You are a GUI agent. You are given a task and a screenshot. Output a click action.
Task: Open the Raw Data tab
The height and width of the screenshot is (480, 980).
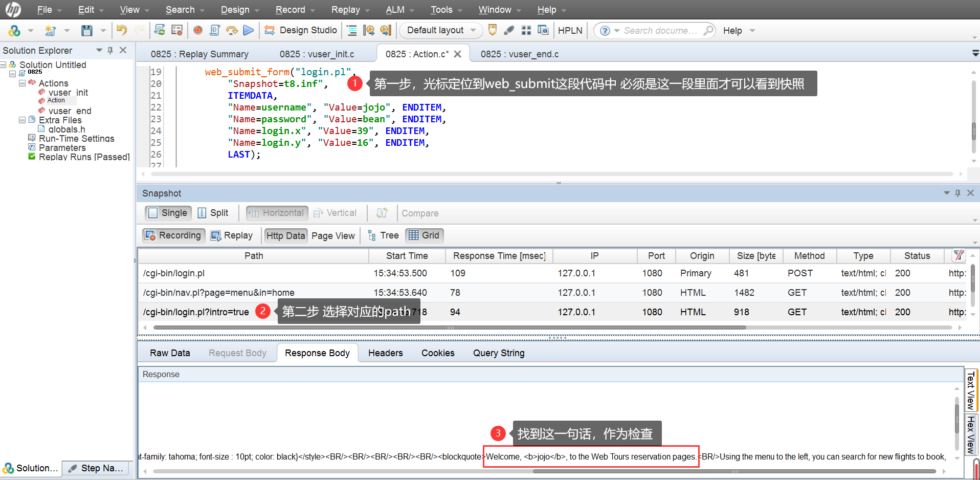pyautogui.click(x=170, y=353)
